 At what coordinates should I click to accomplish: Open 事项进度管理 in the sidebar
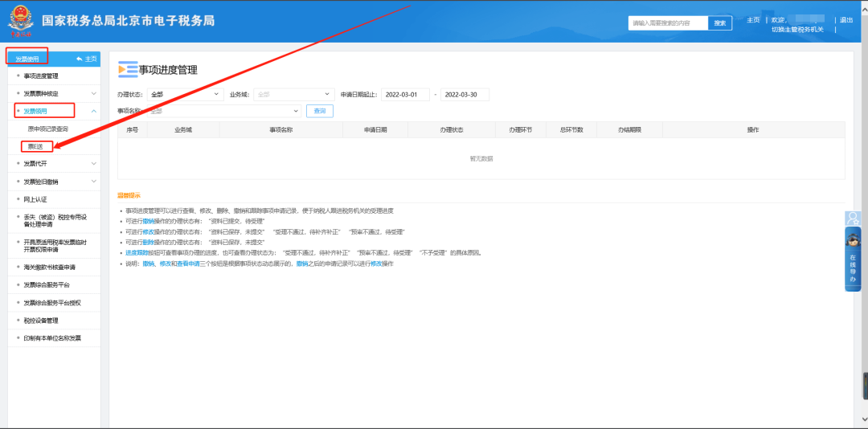pos(41,76)
